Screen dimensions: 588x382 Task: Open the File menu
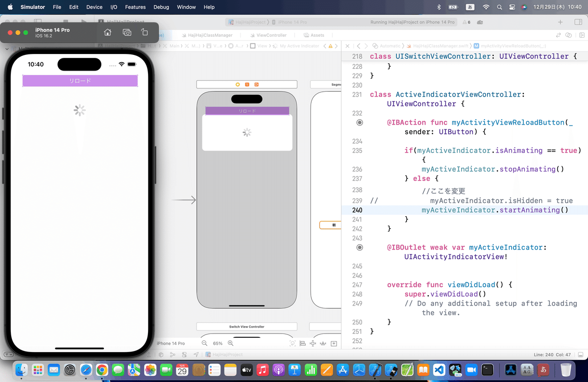point(57,7)
